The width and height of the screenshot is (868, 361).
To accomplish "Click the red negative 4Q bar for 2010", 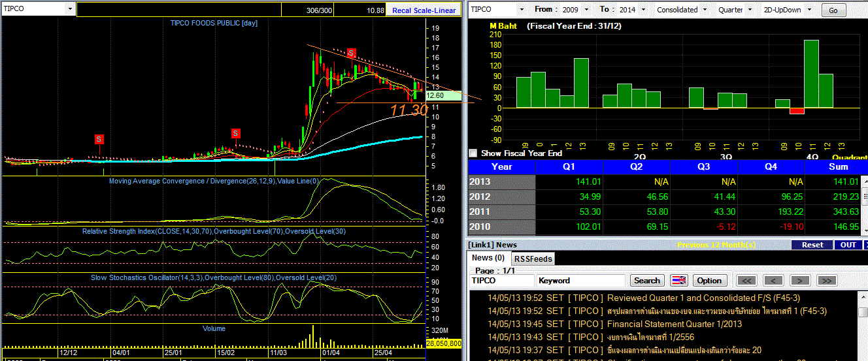I will [x=796, y=110].
